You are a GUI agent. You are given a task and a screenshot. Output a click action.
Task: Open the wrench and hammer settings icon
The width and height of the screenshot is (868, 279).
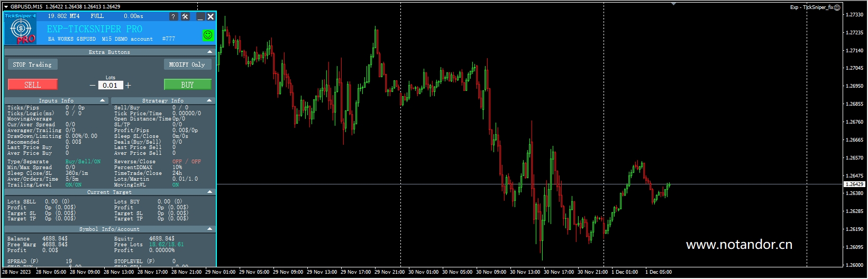pos(185,17)
